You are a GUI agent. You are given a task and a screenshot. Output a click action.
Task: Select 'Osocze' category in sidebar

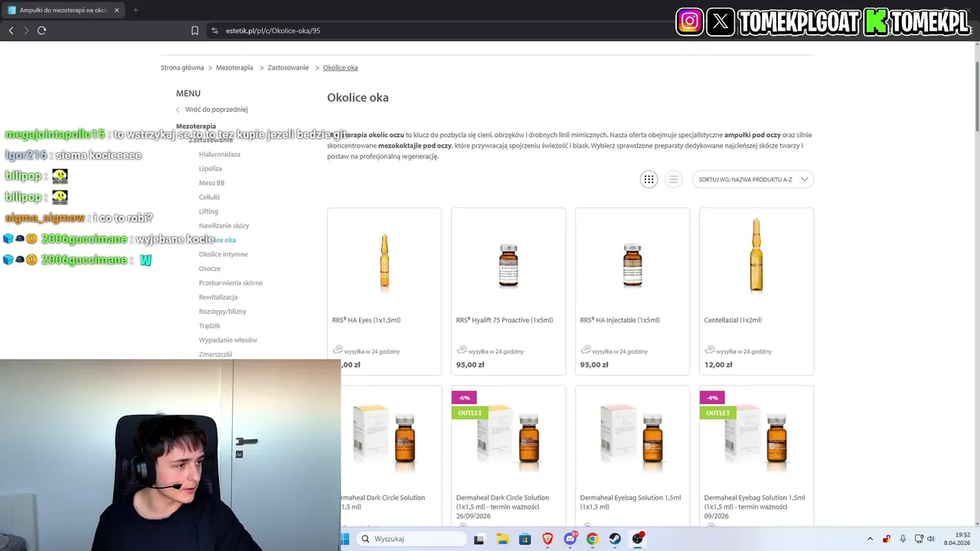click(x=210, y=269)
